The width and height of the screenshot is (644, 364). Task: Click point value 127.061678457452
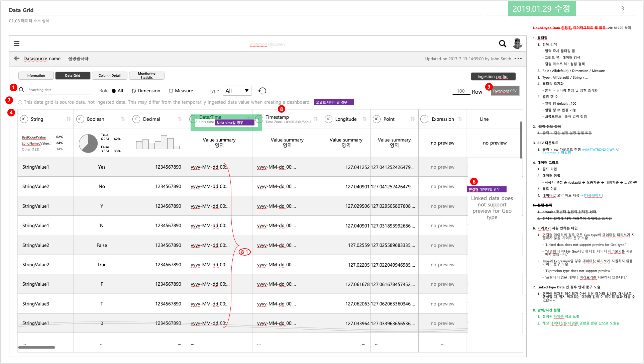(x=393, y=284)
